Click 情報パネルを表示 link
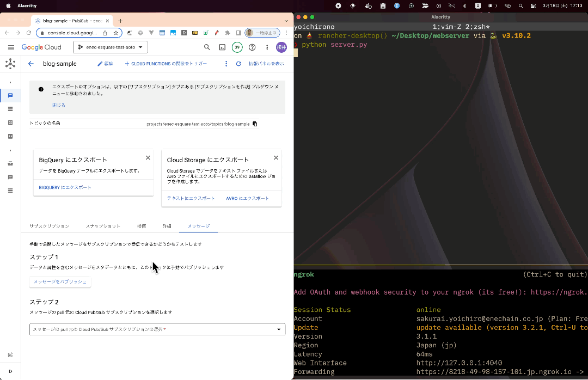Viewport: 588px width, 380px height. [x=266, y=64]
